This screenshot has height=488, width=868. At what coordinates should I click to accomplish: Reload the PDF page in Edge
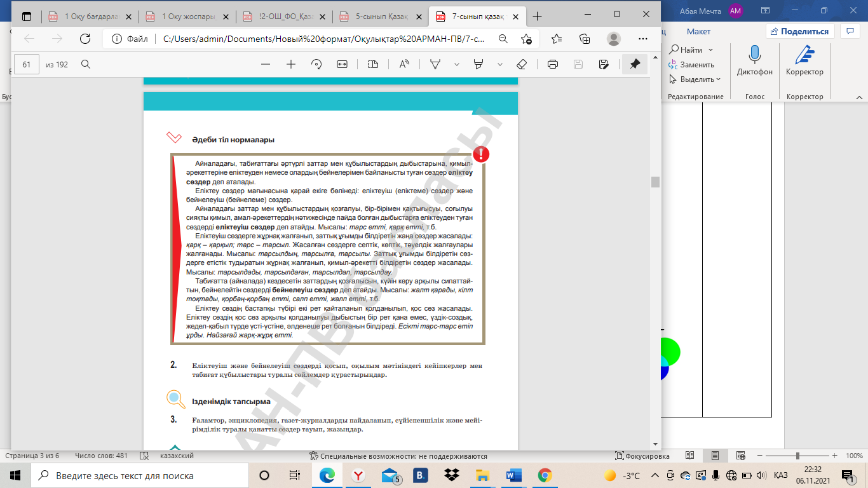[85, 39]
